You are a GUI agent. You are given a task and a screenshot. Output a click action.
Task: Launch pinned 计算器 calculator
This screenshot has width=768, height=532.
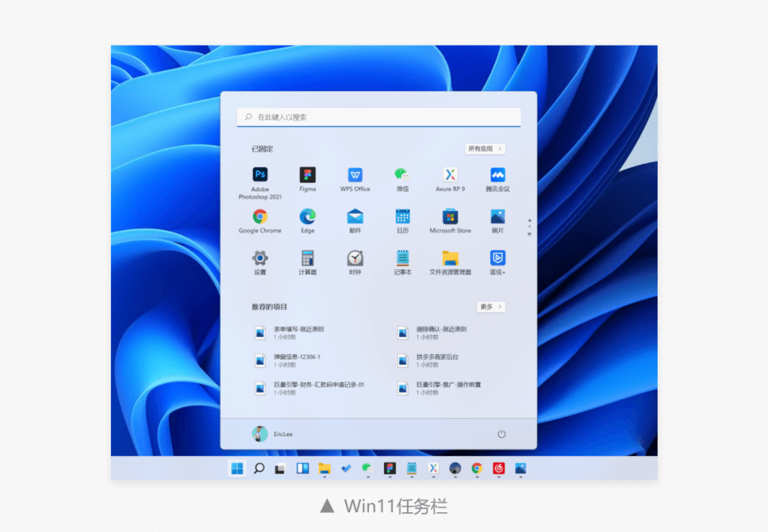tap(308, 262)
